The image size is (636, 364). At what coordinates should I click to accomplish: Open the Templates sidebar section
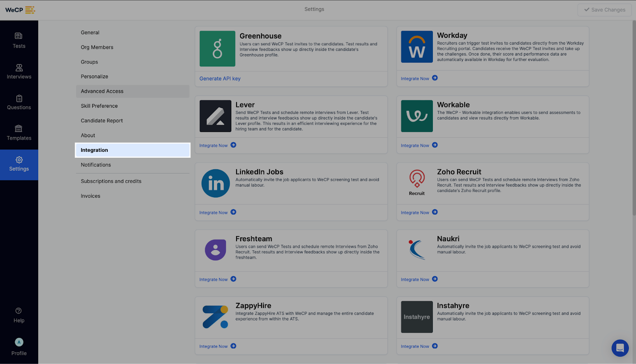(19, 133)
